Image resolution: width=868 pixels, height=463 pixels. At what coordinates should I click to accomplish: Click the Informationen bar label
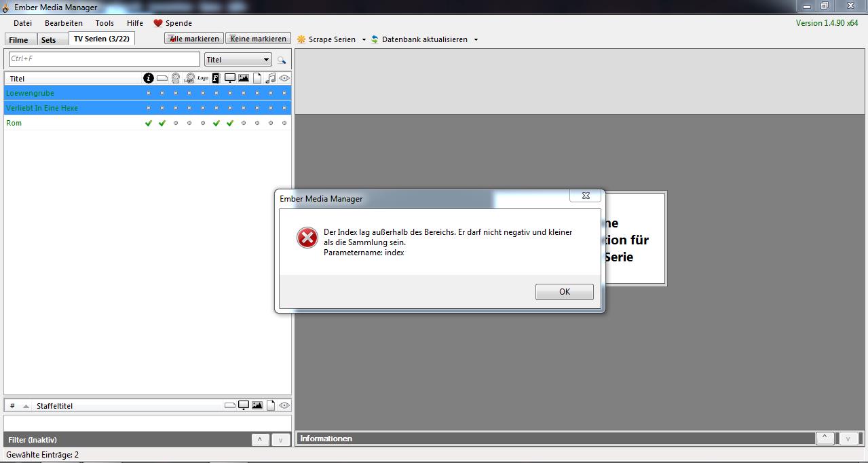(326, 439)
